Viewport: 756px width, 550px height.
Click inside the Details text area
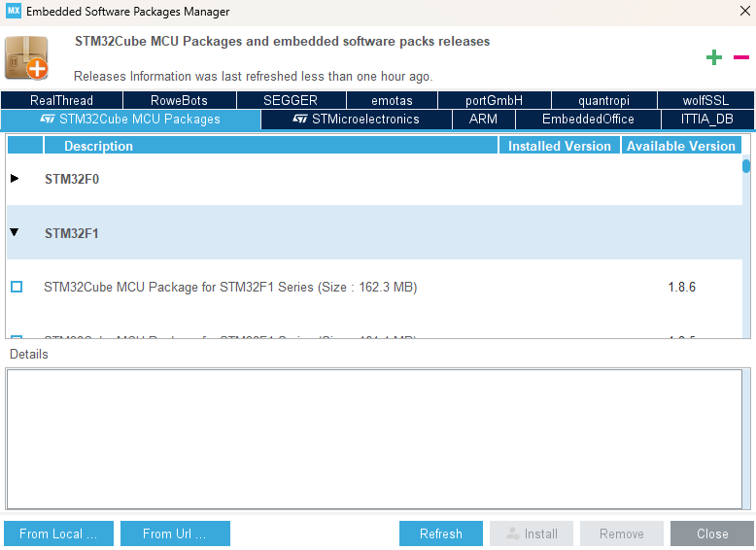[x=374, y=438]
